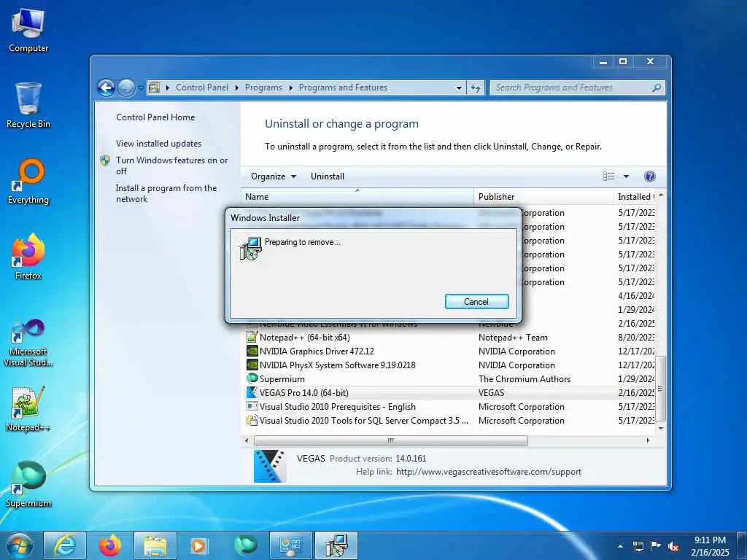
Task: Open Microsoft Visual Studio desktop shortcut
Action: [x=28, y=343]
